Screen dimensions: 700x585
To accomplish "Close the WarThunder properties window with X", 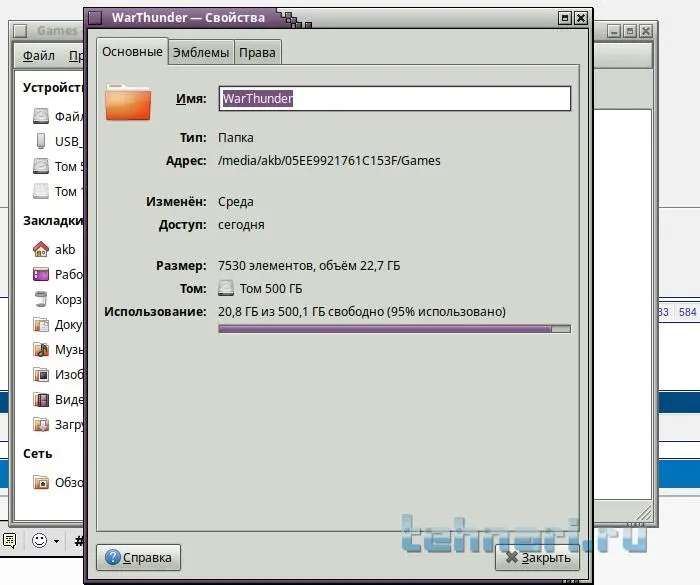I will point(581,18).
